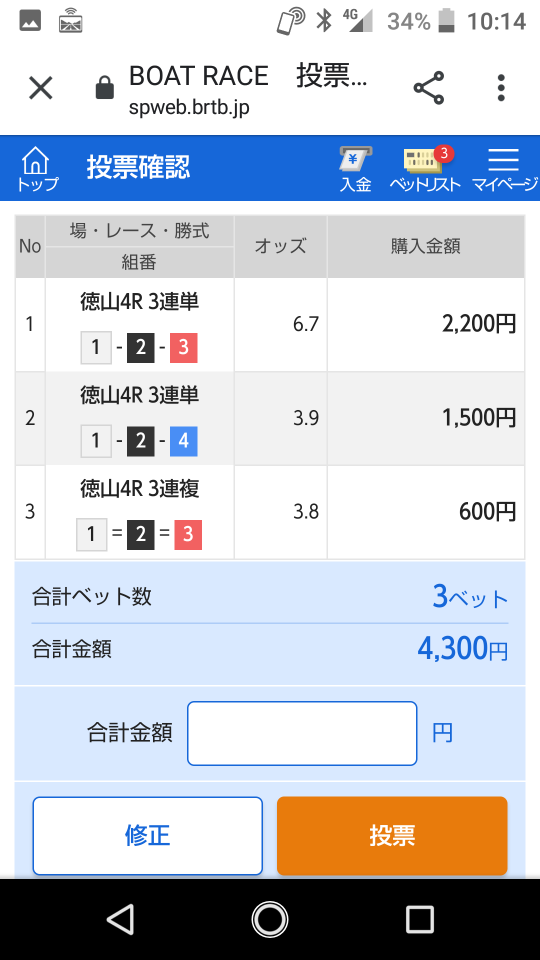Tap the 修正 button
Screen dimensions: 540x960
click(x=148, y=835)
